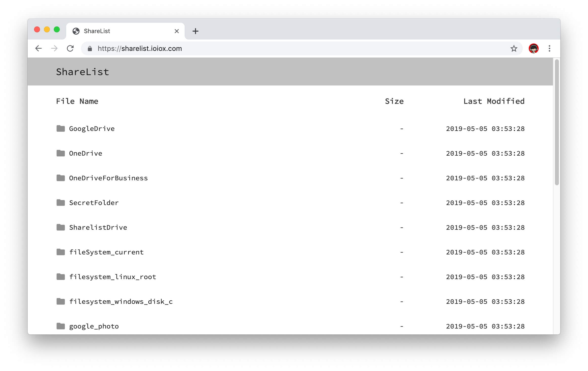Open fileSystem_current folder

coord(106,252)
